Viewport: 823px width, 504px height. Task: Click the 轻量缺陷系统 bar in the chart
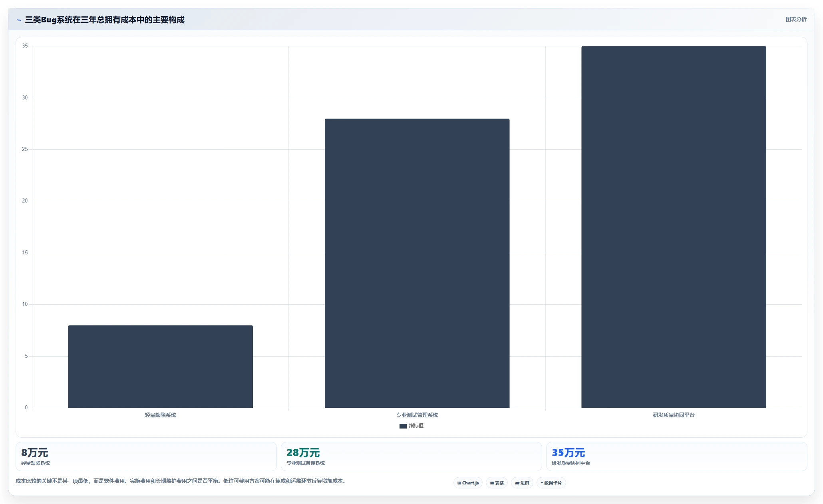[160, 367]
